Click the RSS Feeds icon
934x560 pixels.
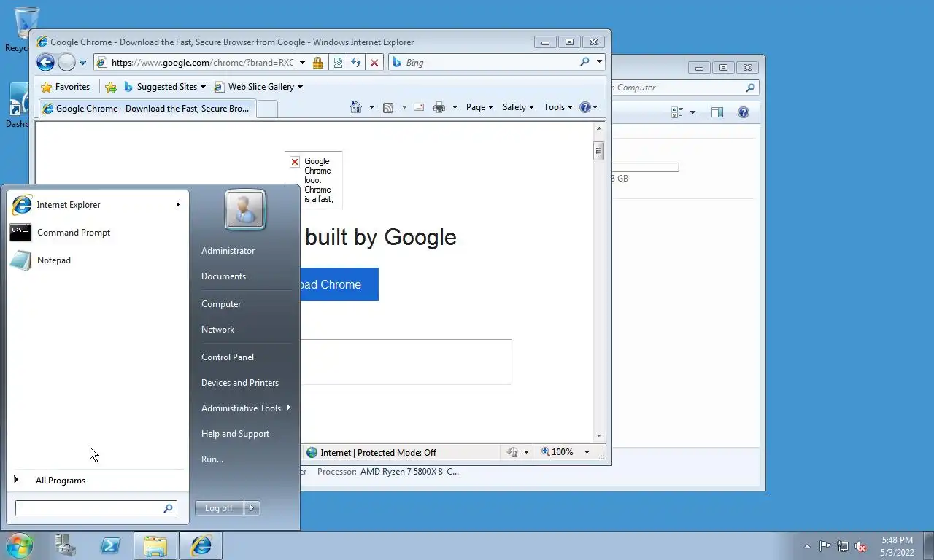(x=388, y=107)
